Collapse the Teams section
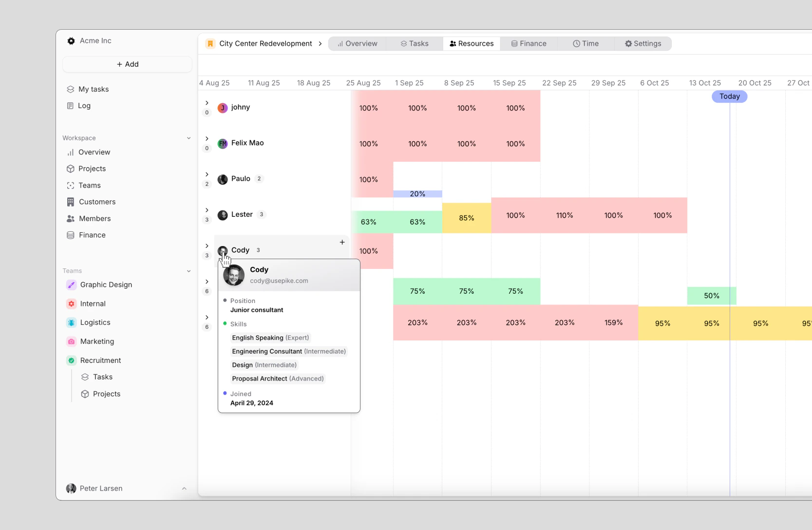 (x=189, y=271)
